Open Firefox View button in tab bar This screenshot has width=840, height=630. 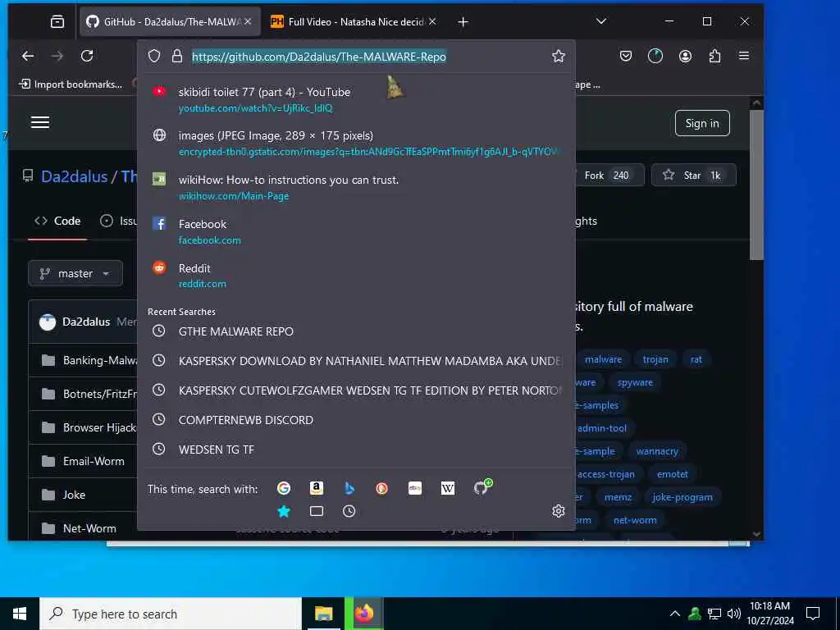click(57, 21)
